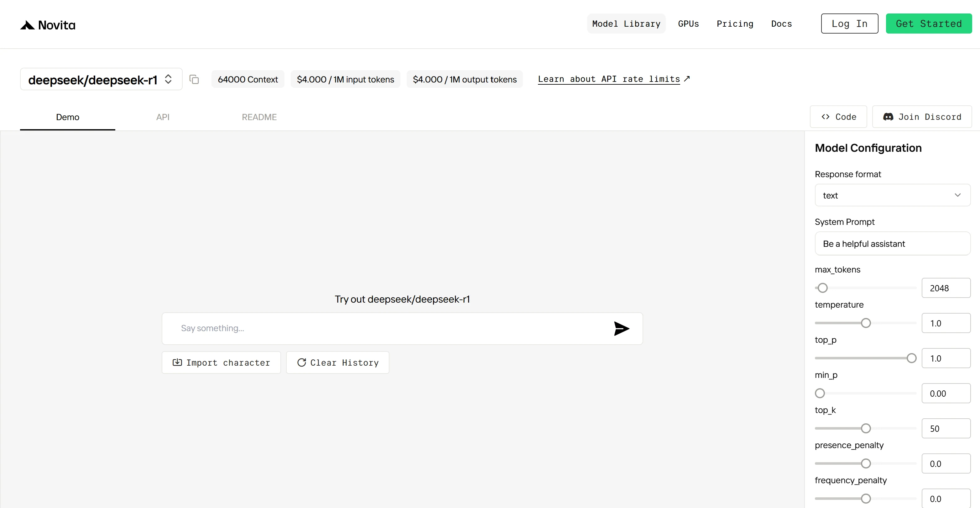Screen dimensions: 980x508
Task: Open the Docs link
Action: click(781, 24)
